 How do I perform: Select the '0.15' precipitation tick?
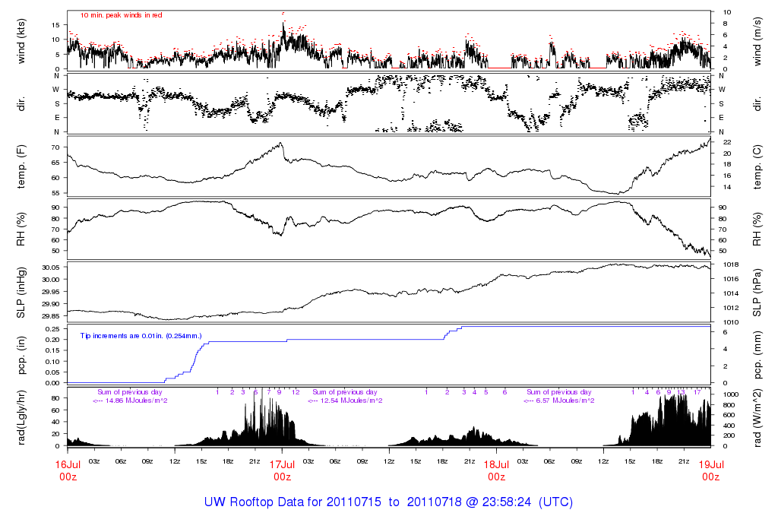[53, 350]
